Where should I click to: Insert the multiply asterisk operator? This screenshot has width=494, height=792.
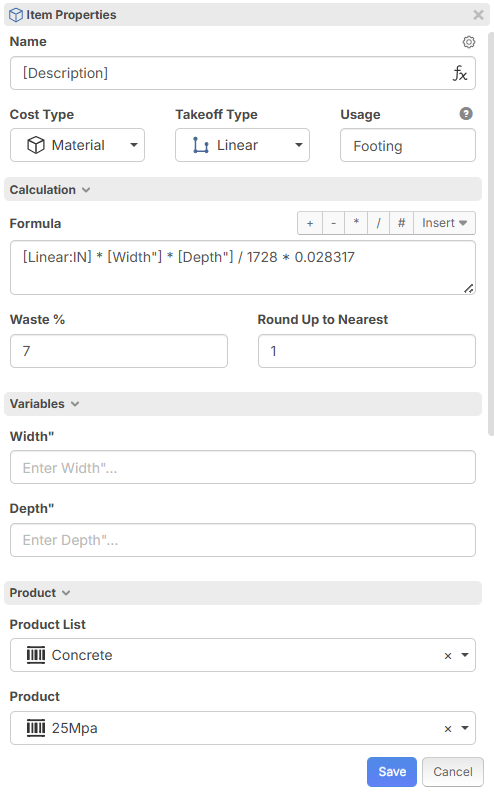[x=356, y=223]
